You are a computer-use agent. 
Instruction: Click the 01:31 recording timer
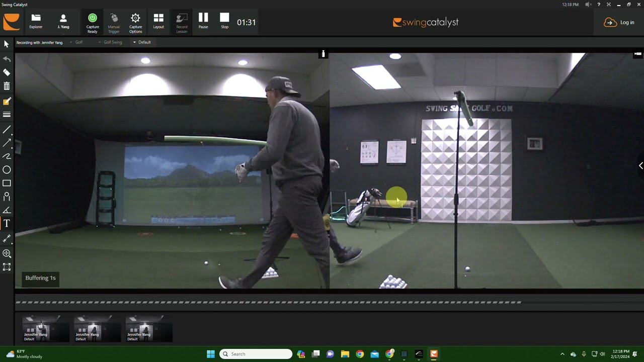(246, 22)
